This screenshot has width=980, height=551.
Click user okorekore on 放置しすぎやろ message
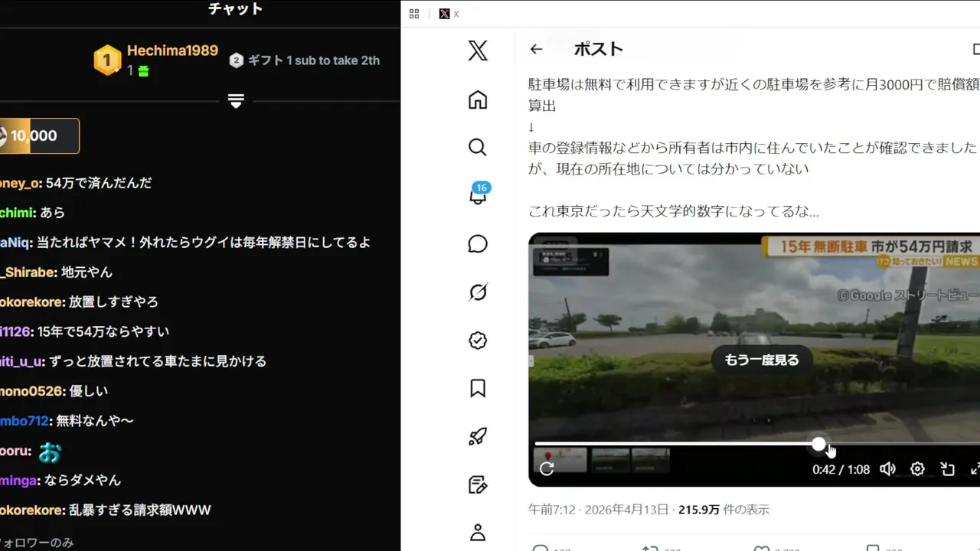tap(32, 302)
